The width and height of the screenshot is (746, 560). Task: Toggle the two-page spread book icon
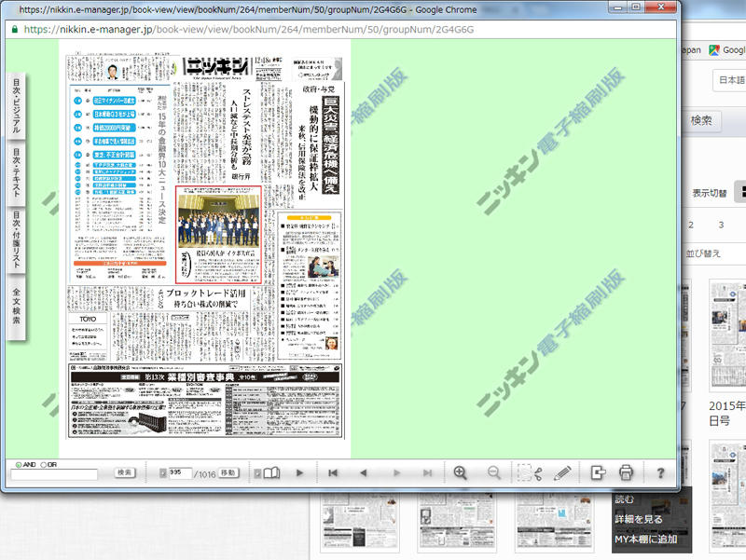click(271, 473)
